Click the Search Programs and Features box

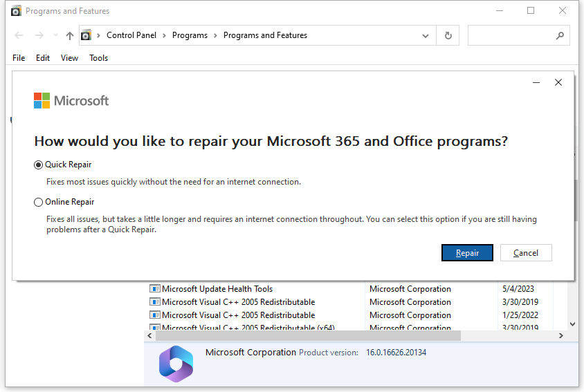pyautogui.click(x=512, y=35)
